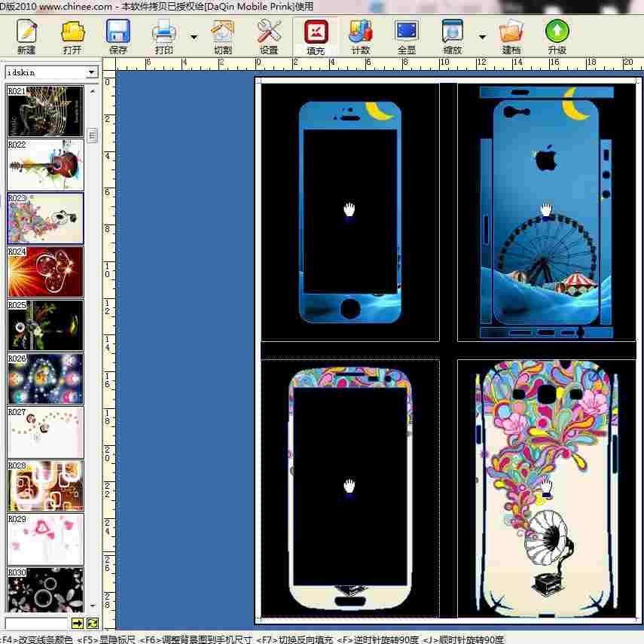The width and height of the screenshot is (644, 644).
Task: Click the hand handle on iPhone back
Action: [546, 209]
